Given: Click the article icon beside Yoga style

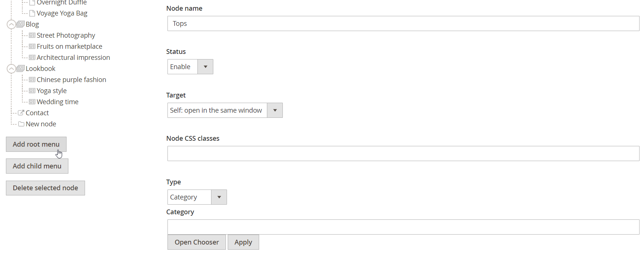Looking at the screenshot, I should 32,91.
